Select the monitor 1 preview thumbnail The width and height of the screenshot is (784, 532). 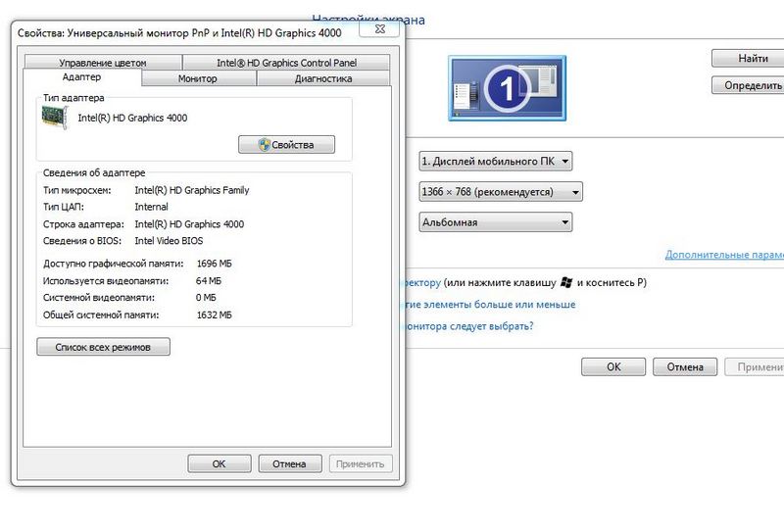[501, 88]
